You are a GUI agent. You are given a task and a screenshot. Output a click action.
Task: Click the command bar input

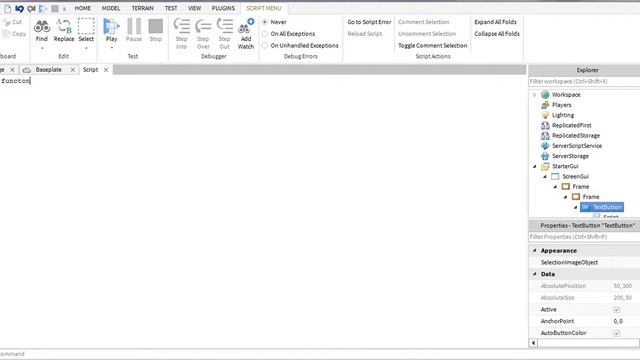click(x=320, y=354)
